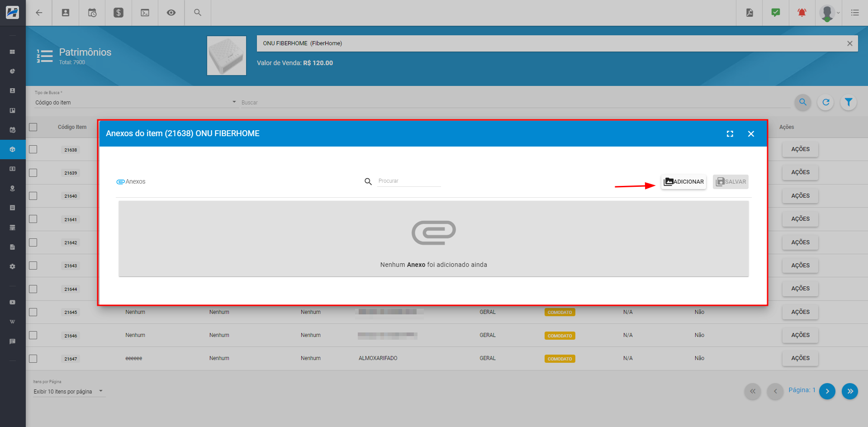Image resolution: width=868 pixels, height=427 pixels.
Task: Open the document file icon in sidebar
Action: [13, 247]
